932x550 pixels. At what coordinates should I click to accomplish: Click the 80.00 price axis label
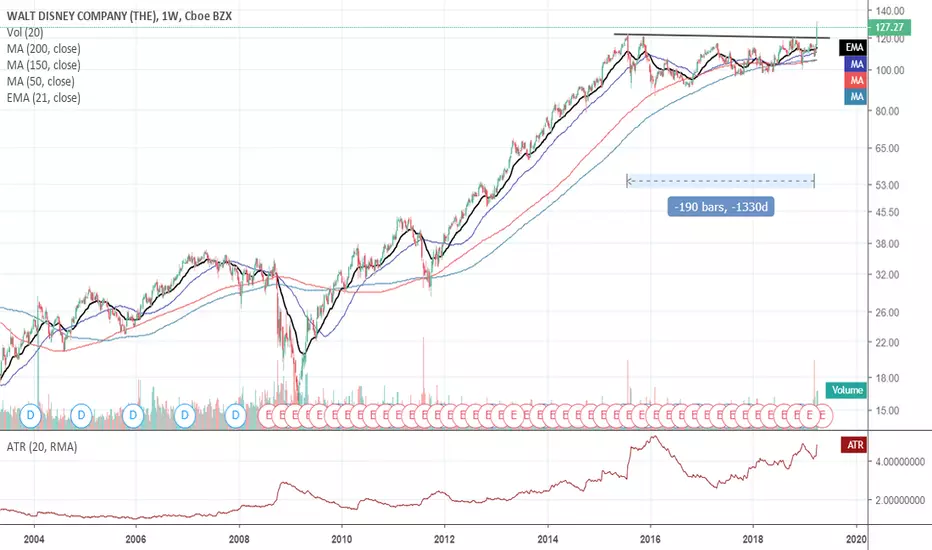tap(886, 111)
